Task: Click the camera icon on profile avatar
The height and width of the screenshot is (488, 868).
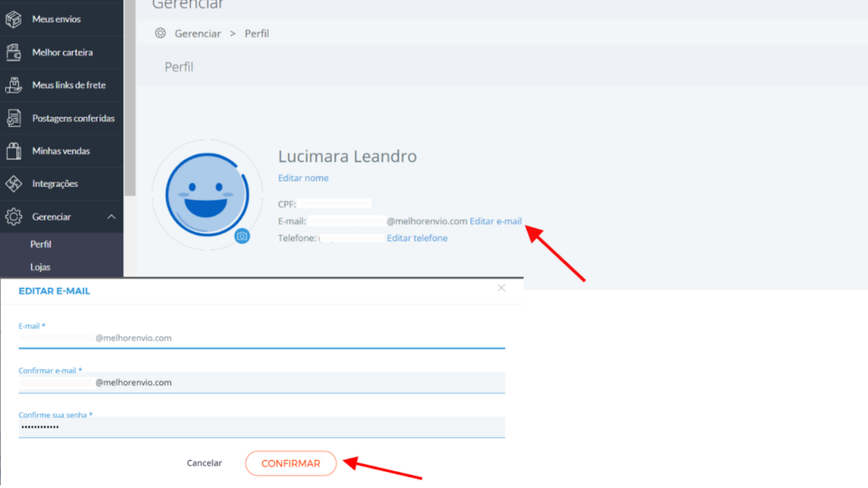Action: click(242, 236)
